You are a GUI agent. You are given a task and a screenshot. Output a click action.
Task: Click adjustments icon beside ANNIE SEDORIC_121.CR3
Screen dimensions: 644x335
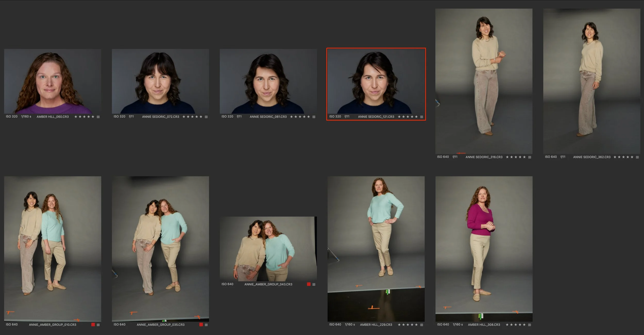point(422,117)
